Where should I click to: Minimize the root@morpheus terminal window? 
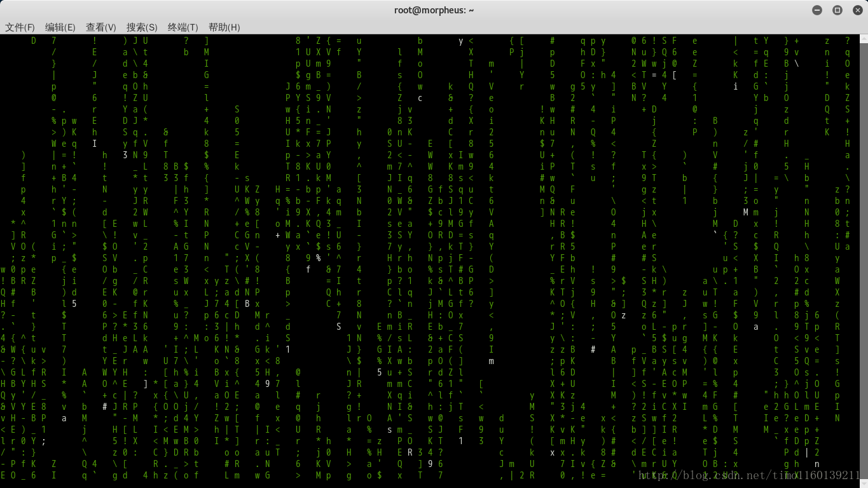tap(817, 10)
